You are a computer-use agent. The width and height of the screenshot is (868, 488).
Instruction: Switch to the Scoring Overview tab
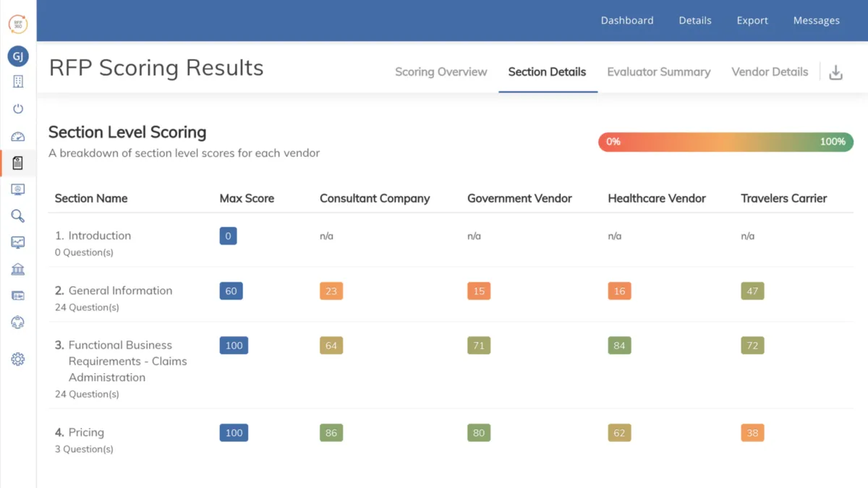coord(441,72)
